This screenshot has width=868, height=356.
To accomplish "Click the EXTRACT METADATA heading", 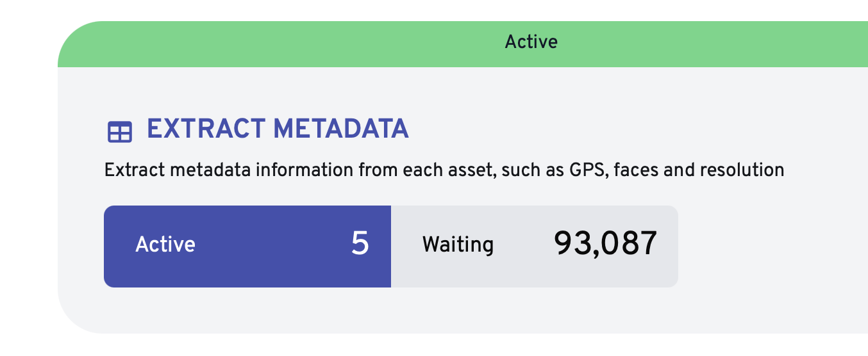I will click(x=277, y=129).
